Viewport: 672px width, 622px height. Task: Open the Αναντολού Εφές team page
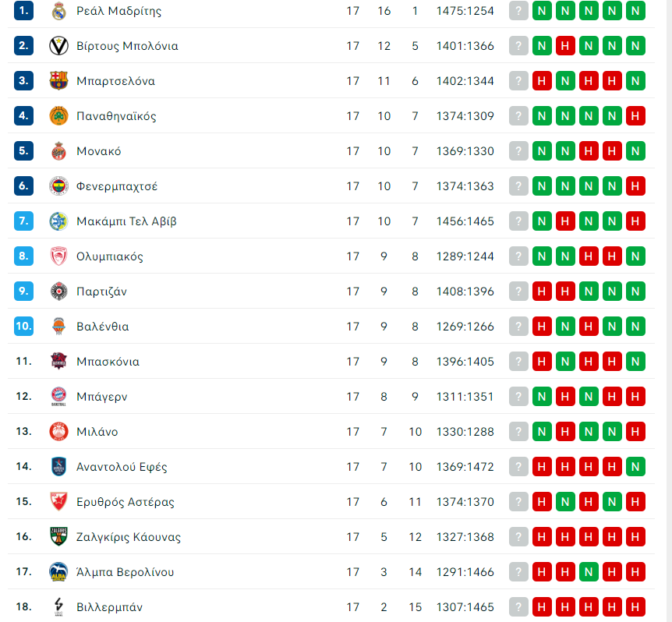(122, 467)
